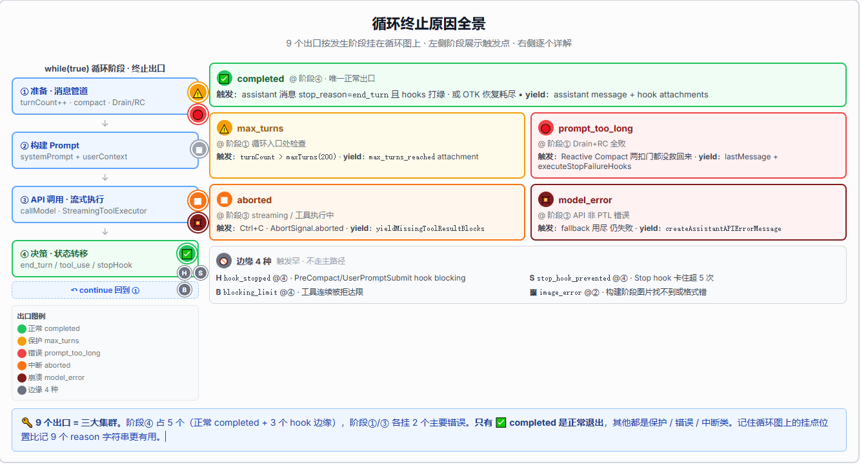Click the completed heading in the green card
This screenshot has width=868, height=467.
point(261,79)
